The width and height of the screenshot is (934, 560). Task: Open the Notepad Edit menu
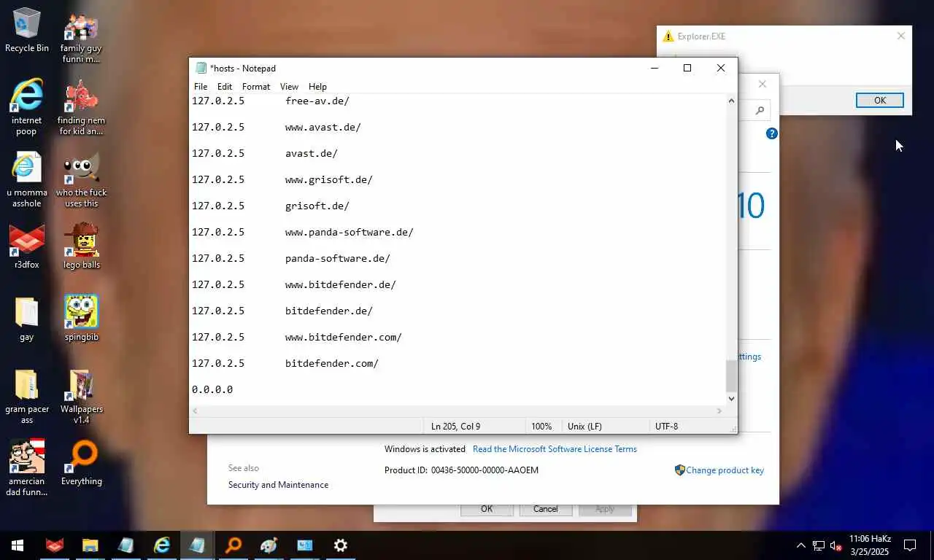(225, 86)
